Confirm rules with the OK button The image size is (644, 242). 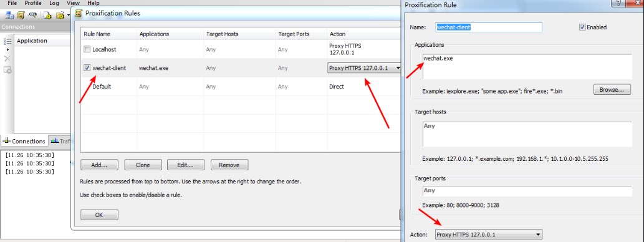coord(99,215)
